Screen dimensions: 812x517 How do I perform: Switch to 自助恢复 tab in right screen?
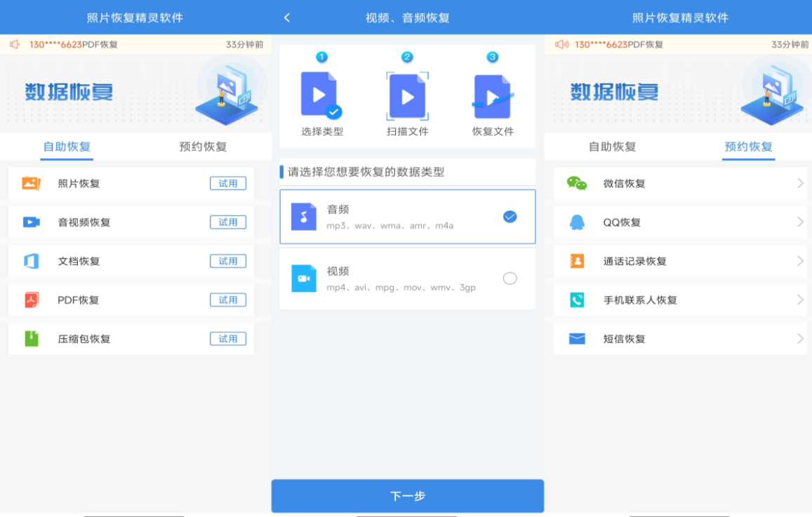pyautogui.click(x=612, y=147)
